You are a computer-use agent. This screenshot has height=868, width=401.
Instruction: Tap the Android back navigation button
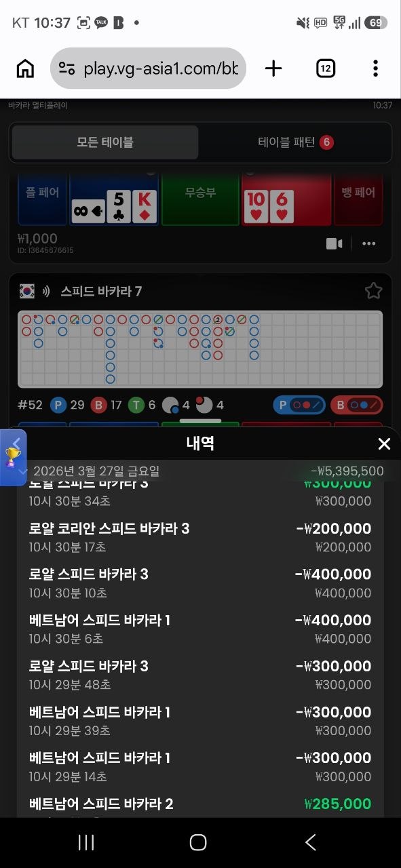pos(311,842)
